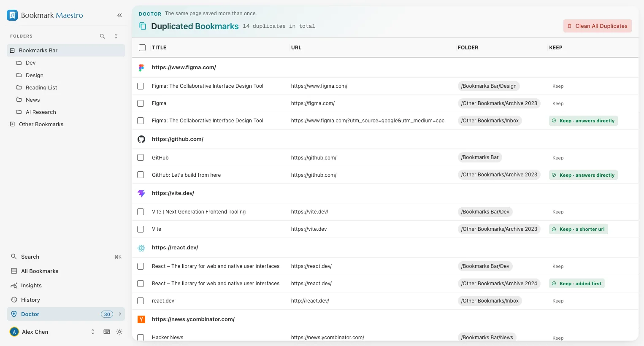644x346 pixels.
Task: Click the AI Research folder icon
Action: click(x=19, y=112)
